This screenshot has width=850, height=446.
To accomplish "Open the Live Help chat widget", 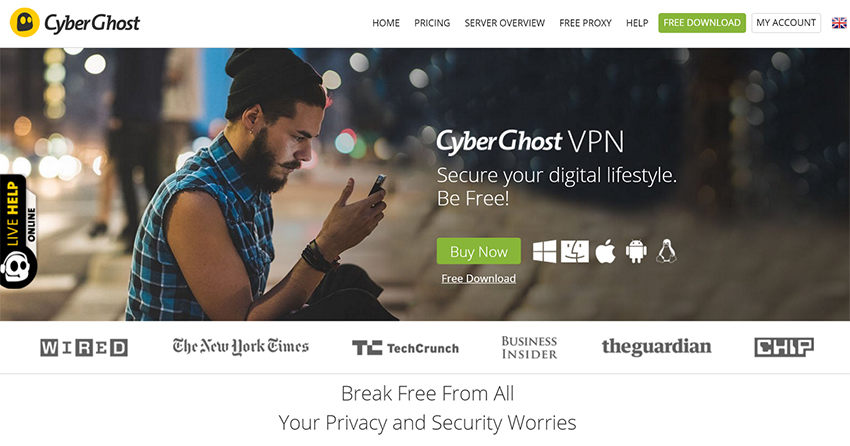I will (18, 231).
